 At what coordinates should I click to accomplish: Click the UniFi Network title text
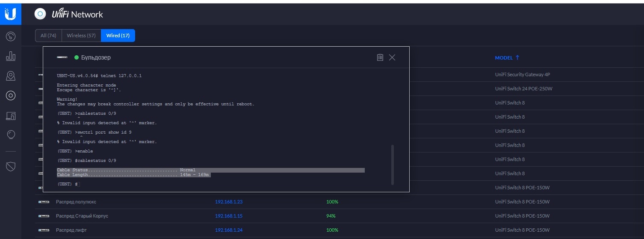click(77, 15)
